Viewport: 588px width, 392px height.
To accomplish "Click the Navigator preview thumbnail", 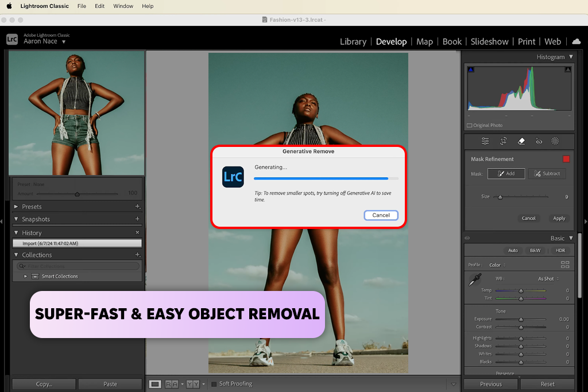I will coord(76,113).
